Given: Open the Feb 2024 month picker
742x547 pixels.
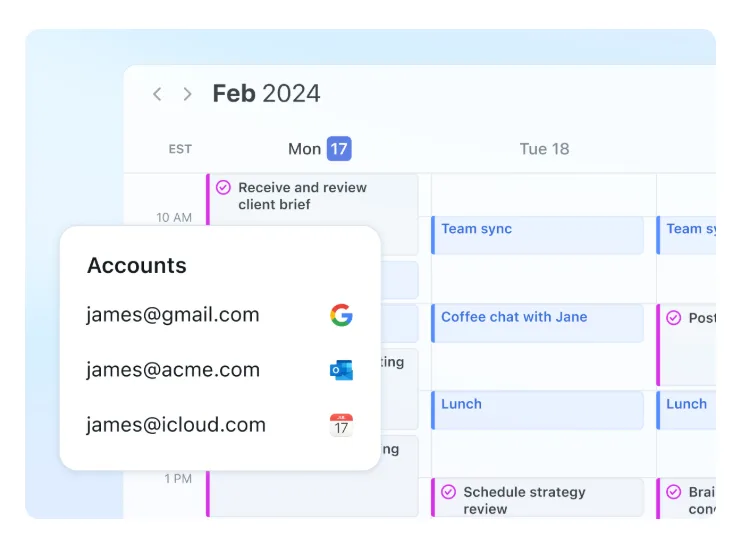Looking at the screenshot, I should pyautogui.click(x=266, y=93).
